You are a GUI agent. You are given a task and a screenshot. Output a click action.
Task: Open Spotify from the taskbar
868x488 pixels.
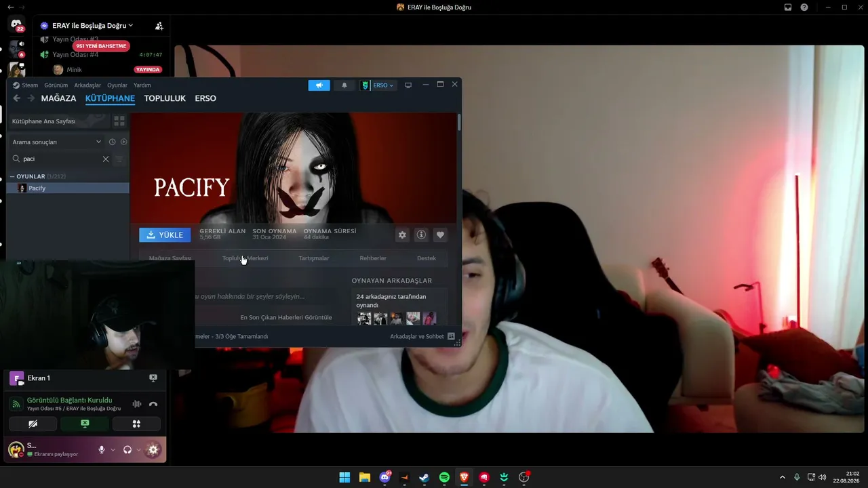444,477
